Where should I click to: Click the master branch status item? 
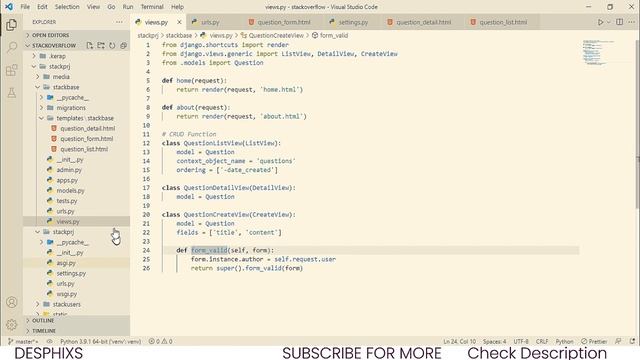pyautogui.click(x=23, y=341)
